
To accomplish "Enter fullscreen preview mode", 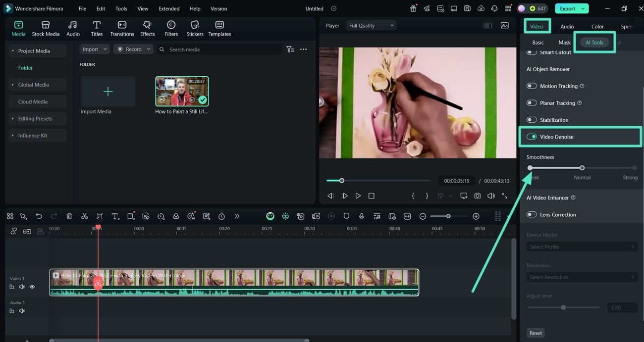I will 505,196.
